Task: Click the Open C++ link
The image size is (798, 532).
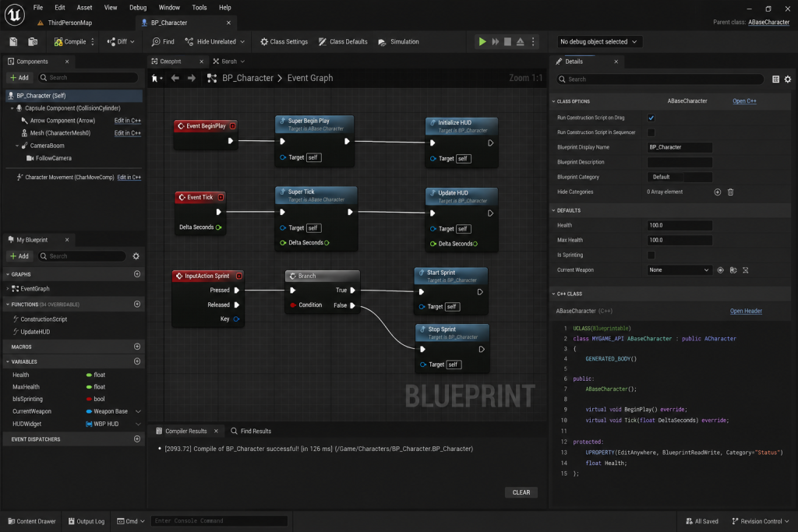Action: (x=744, y=101)
